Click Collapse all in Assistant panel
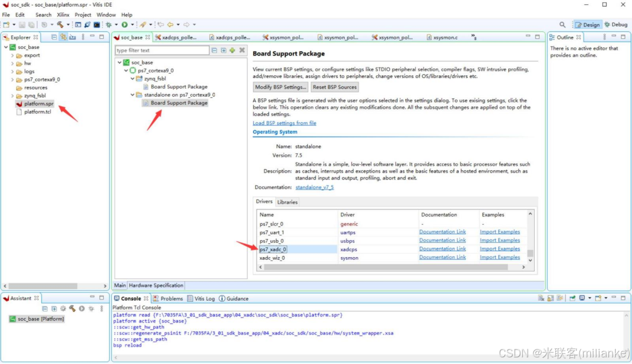 pyautogui.click(x=45, y=309)
